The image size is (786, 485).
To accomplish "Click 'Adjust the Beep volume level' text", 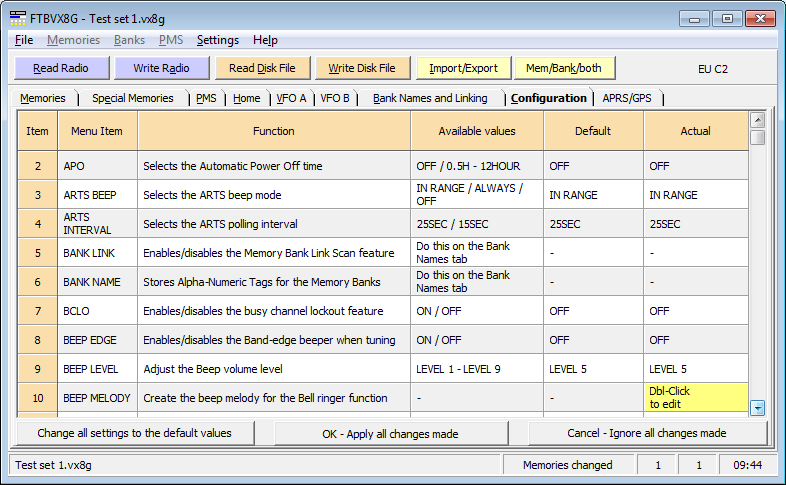I will (x=213, y=369).
